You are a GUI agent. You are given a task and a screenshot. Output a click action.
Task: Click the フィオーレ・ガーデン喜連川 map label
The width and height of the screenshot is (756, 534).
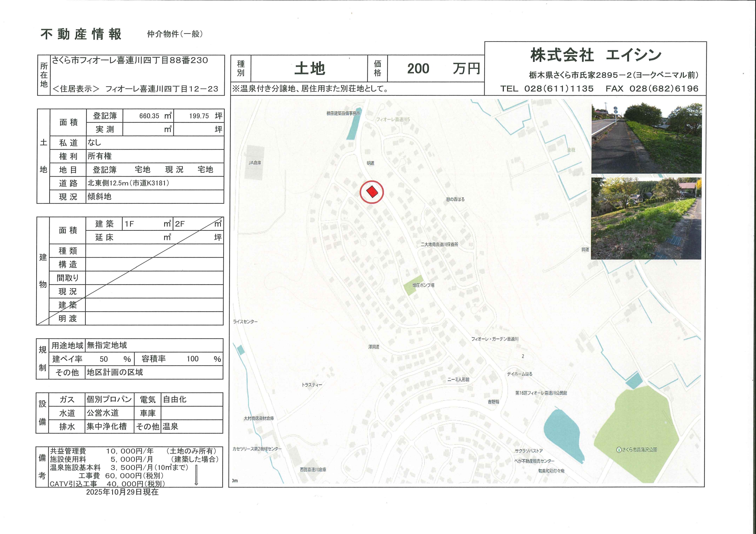(494, 339)
